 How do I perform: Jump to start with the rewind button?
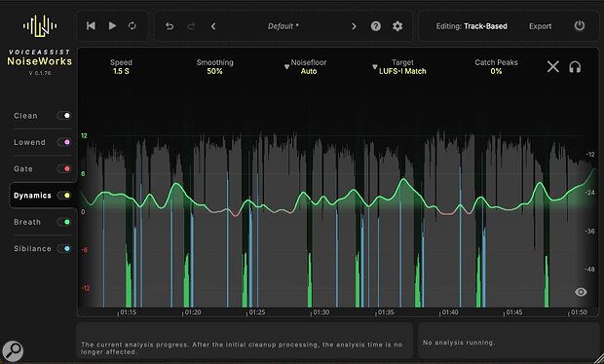tap(91, 25)
